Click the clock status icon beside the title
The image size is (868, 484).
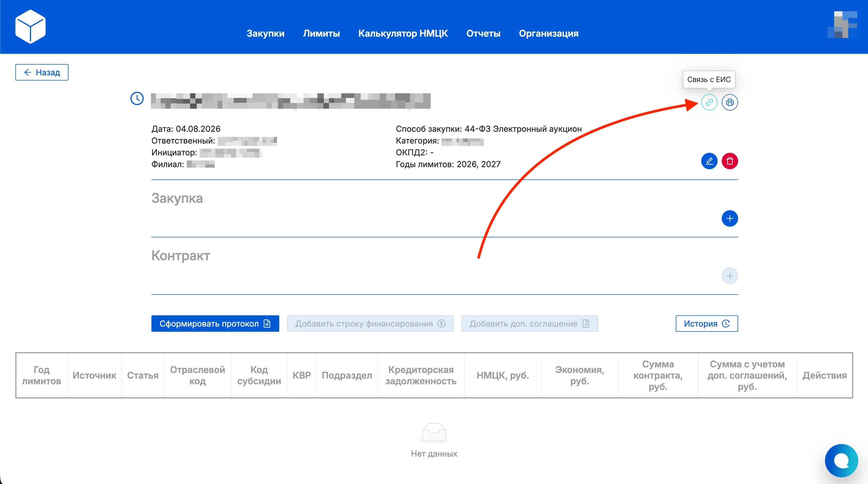coord(137,98)
